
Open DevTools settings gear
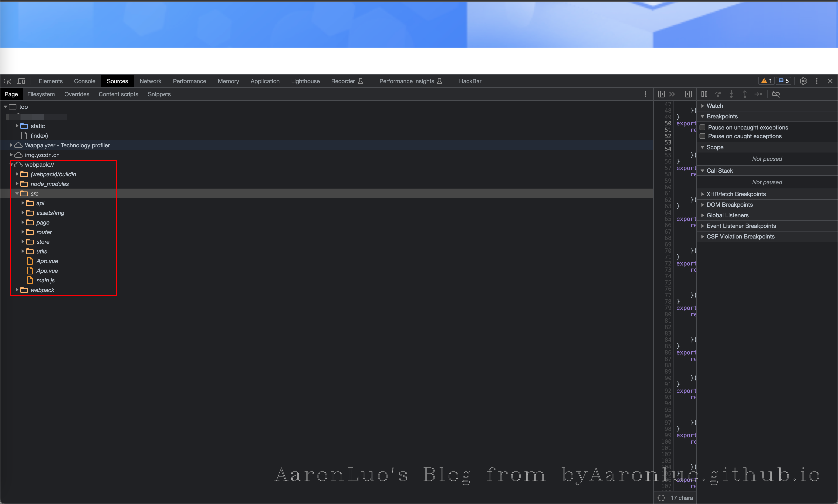[x=803, y=81]
